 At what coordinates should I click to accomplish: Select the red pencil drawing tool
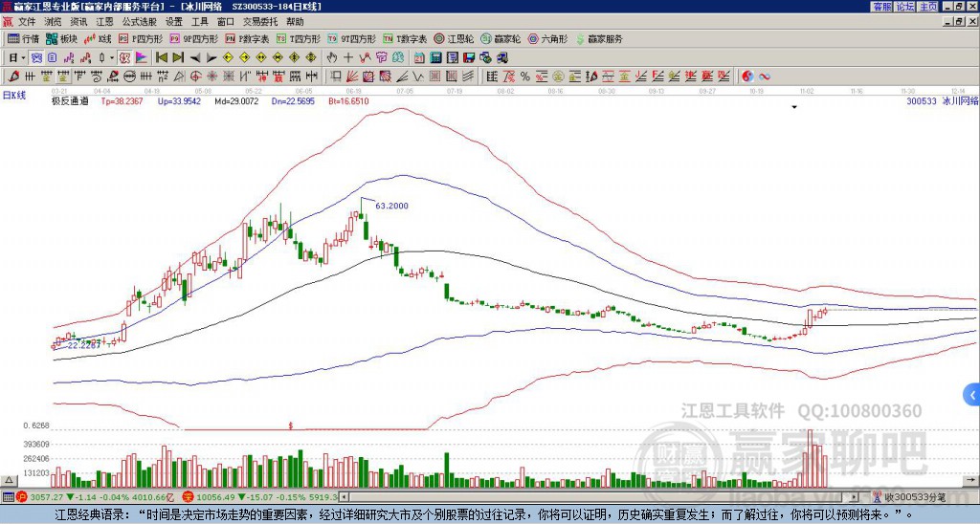click(x=13, y=76)
